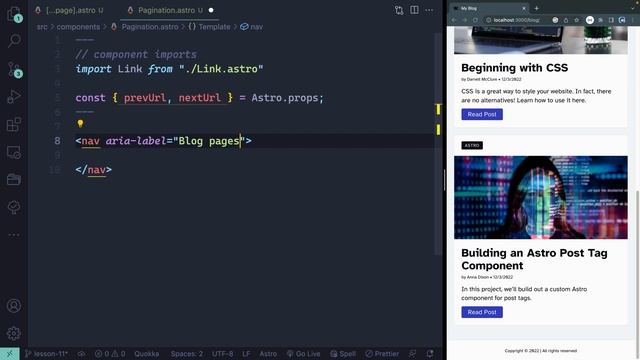Click Read Post under Building an Astro Post Tag Component
This screenshot has width=640, height=360.
point(482,312)
